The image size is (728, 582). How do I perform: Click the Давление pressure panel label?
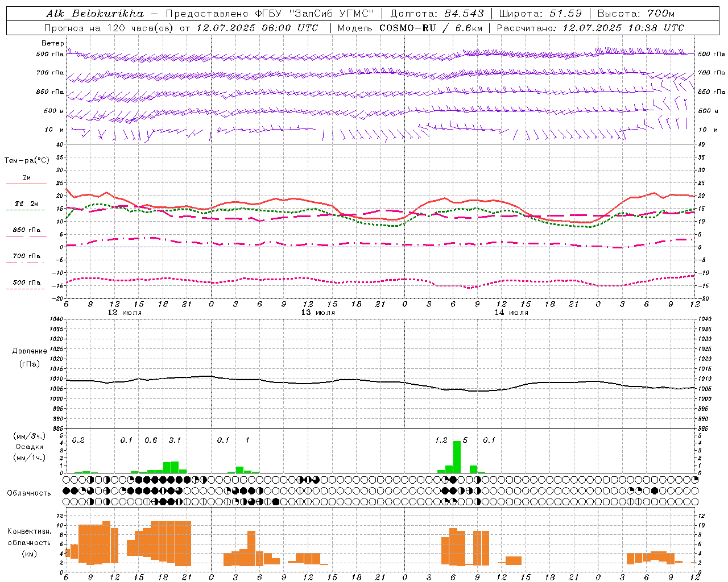tap(30, 351)
